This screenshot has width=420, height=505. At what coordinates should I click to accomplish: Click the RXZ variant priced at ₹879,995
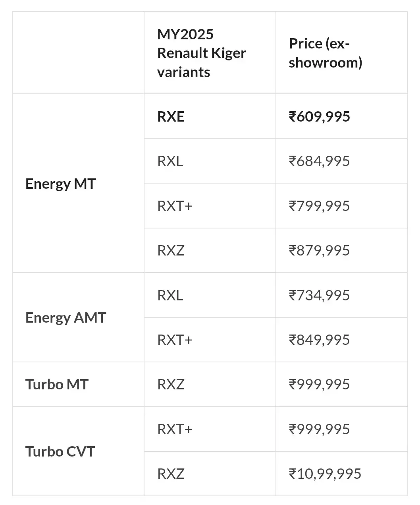(x=171, y=250)
